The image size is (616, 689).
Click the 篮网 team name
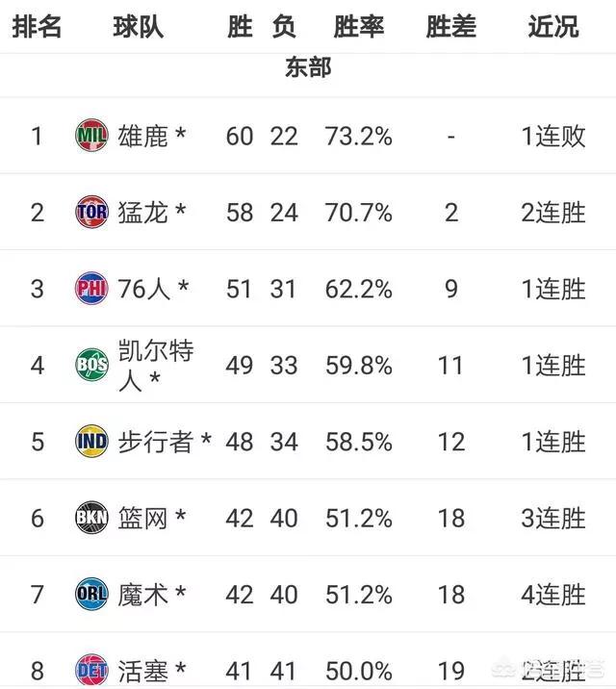coord(143,518)
